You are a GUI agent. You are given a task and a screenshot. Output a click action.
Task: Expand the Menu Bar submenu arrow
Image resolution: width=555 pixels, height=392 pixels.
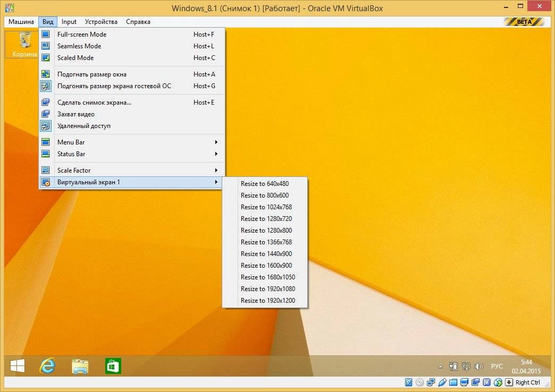(x=216, y=142)
